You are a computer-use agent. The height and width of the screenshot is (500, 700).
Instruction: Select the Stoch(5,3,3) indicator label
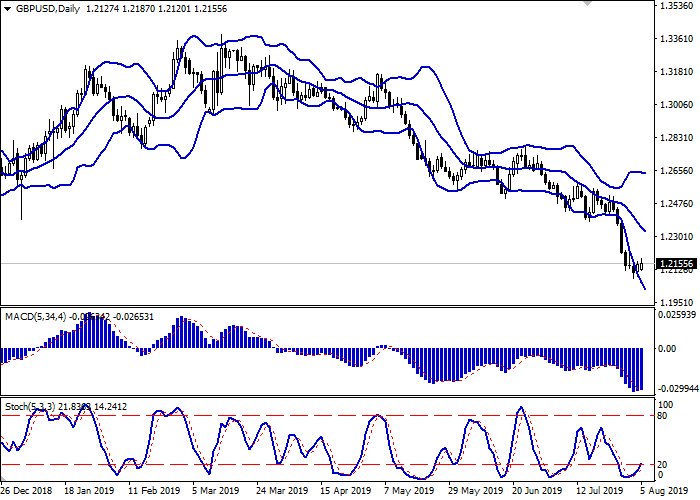(33, 407)
